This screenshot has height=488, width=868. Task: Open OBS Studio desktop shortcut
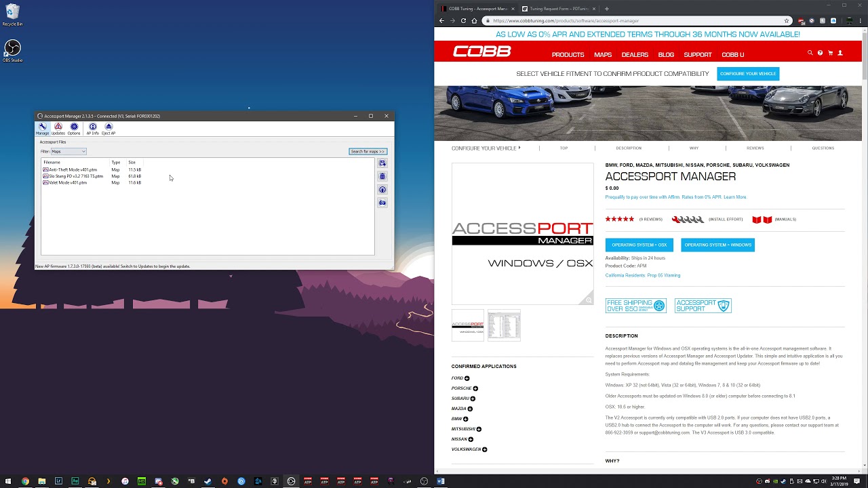(x=12, y=51)
